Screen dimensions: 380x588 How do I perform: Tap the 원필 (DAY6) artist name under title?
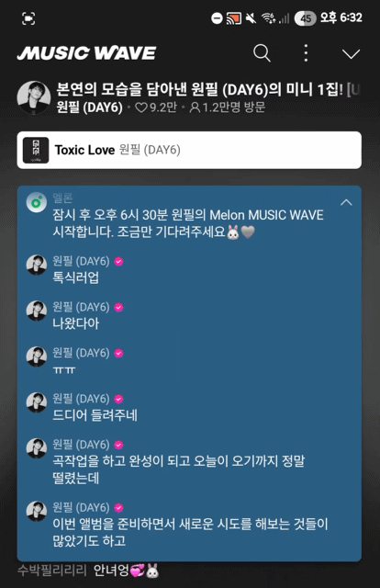point(90,107)
